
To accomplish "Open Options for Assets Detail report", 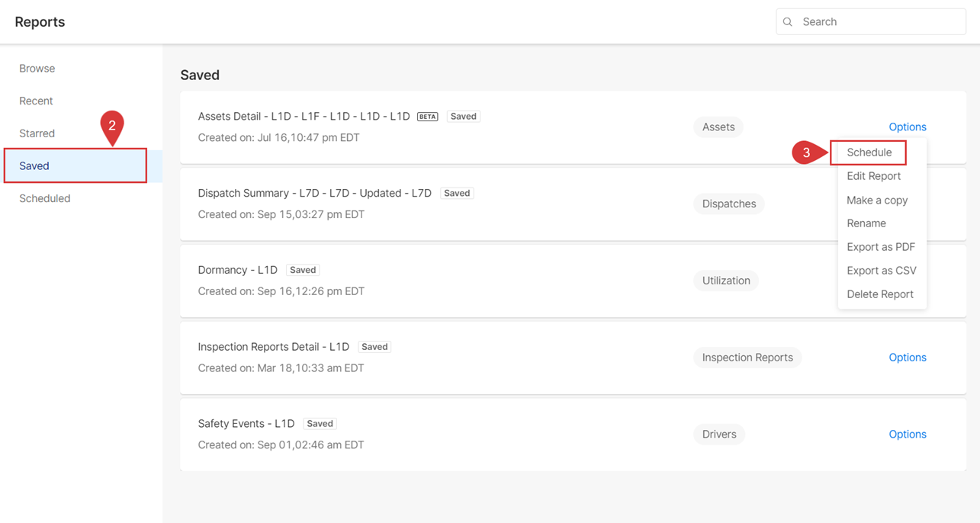I will click(907, 127).
